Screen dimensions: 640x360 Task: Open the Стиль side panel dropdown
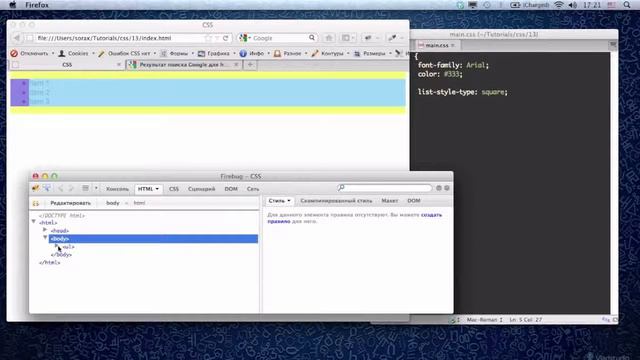pyautogui.click(x=279, y=201)
